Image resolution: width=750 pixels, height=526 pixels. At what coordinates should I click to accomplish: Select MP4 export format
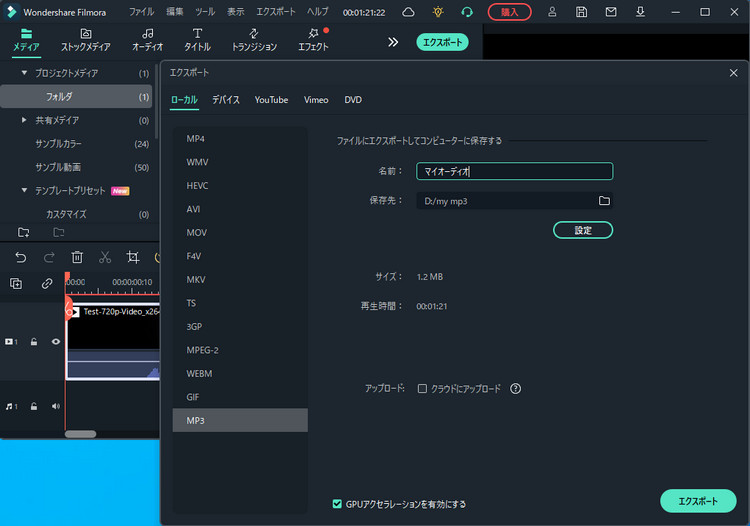(x=240, y=139)
